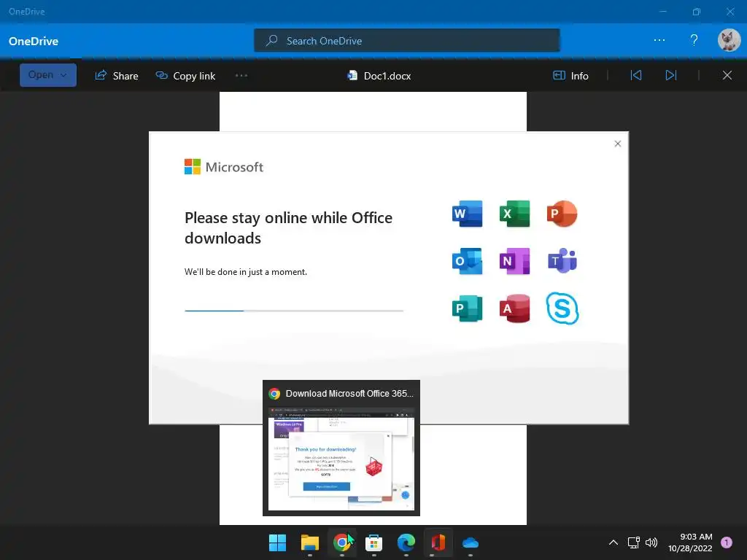Viewport: 747px width, 560px height.
Task: Click the Outlook app icon
Action: point(467,261)
